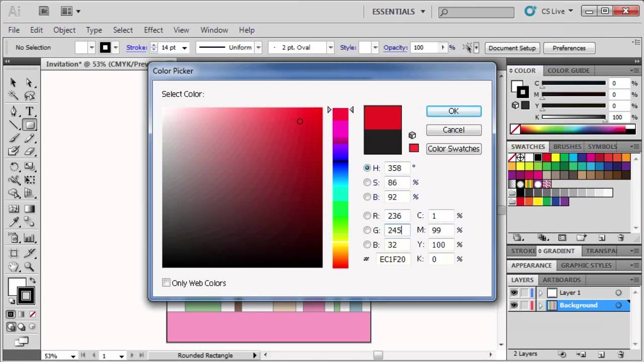
Task: Select the Perspective Grid tool
Action: (x=29, y=193)
